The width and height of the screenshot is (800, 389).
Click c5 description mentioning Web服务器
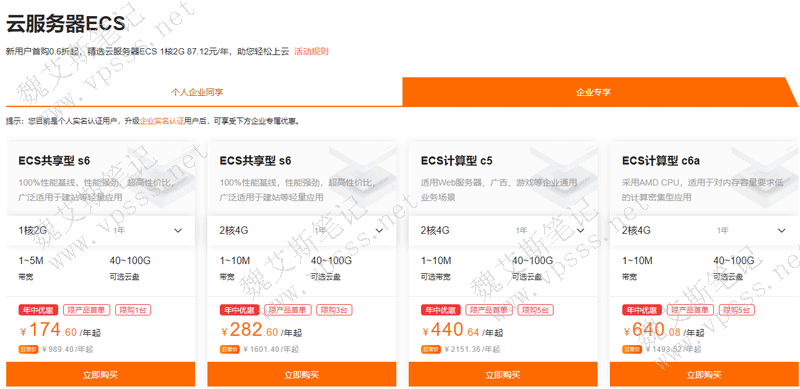[498, 189]
